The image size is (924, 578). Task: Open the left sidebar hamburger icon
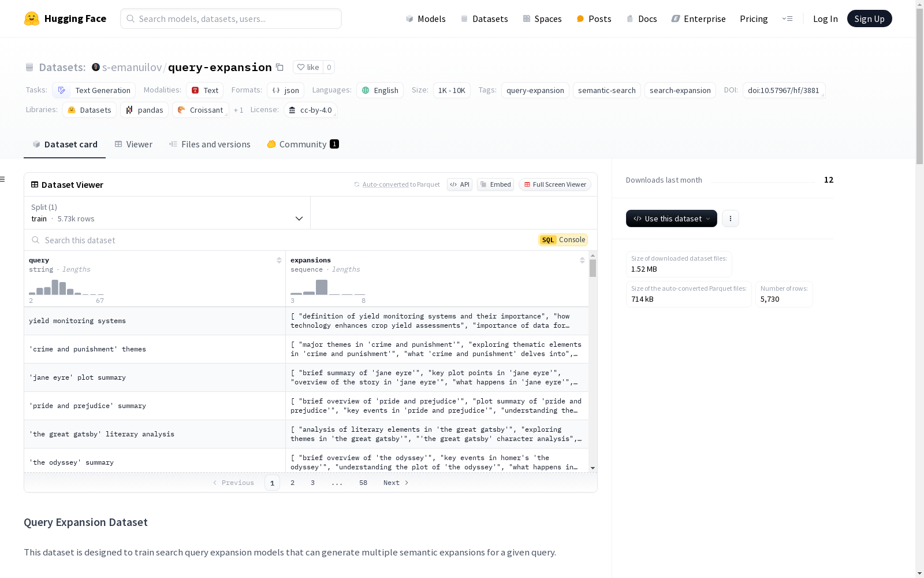pos(2,179)
